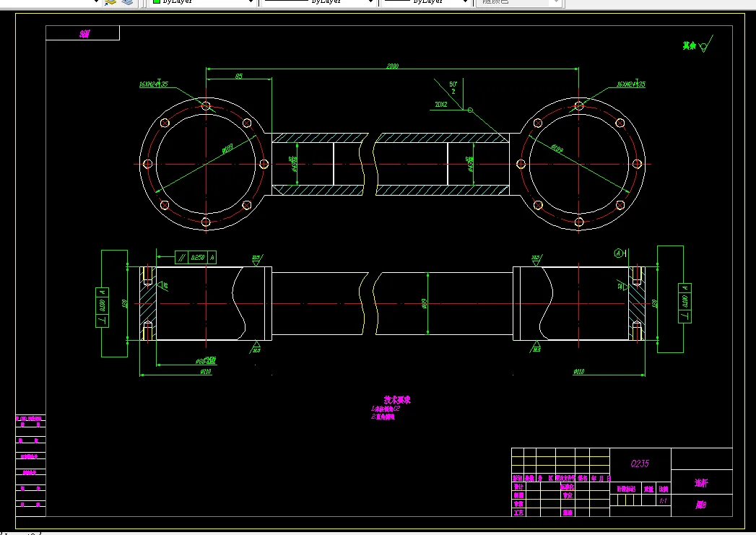Select the Q235 material text

[640, 464]
